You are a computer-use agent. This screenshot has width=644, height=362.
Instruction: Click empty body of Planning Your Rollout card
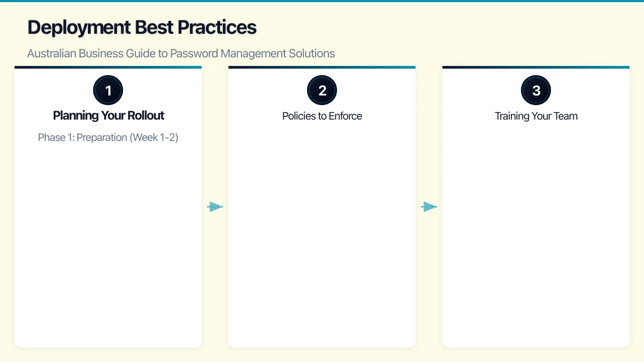coord(108,241)
